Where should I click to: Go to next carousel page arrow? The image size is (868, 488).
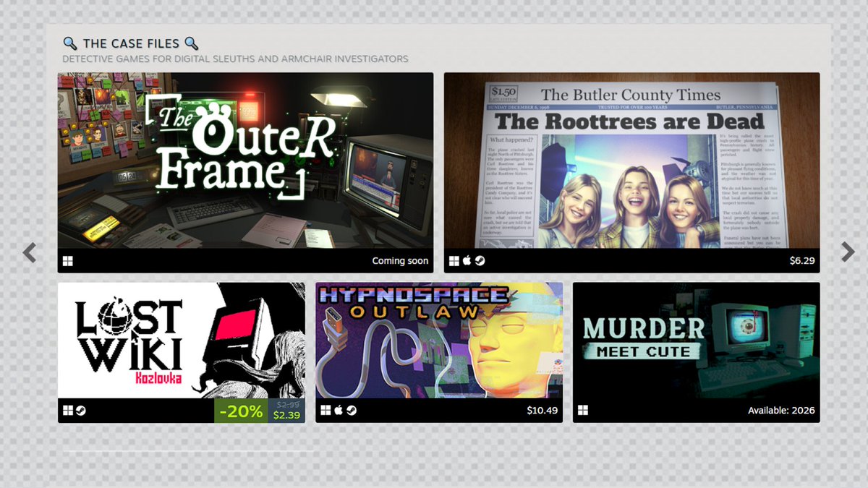pyautogui.click(x=848, y=252)
